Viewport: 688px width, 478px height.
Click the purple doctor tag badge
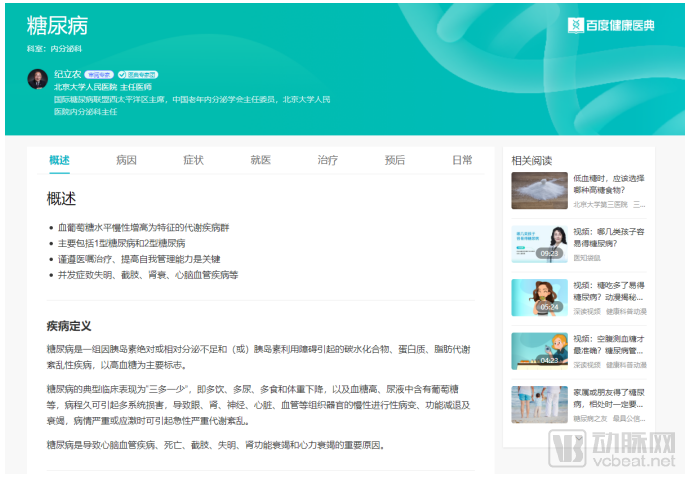(x=99, y=74)
